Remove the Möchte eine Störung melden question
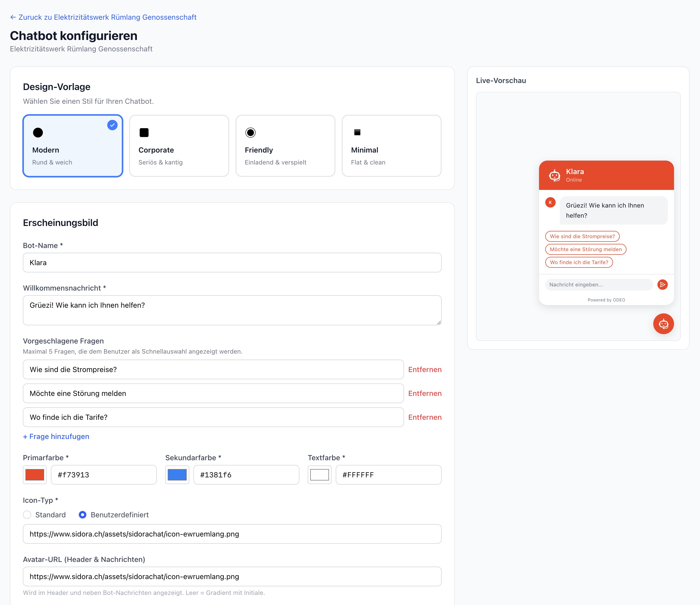Screen dimensions: 700x605 click(x=424, y=393)
